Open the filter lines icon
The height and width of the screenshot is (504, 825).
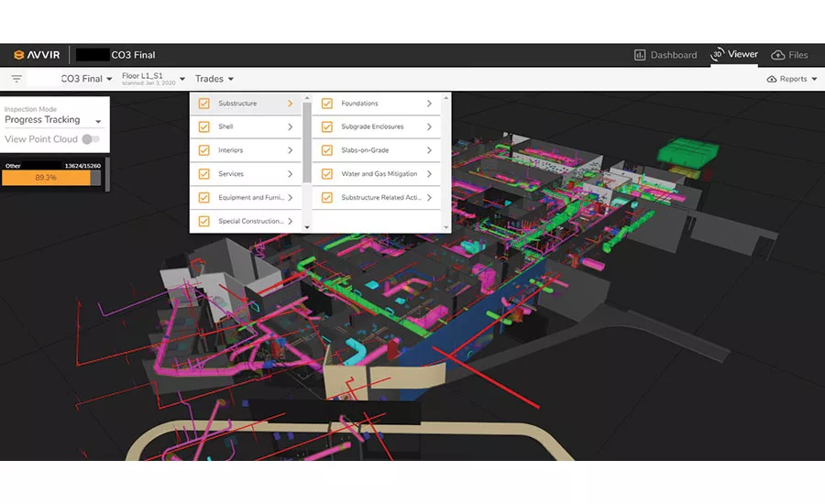tap(16, 79)
